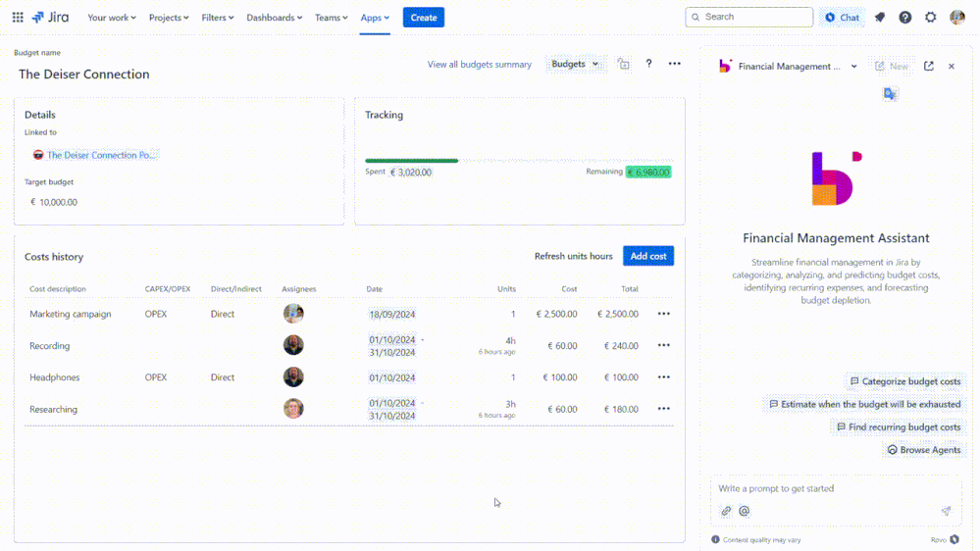Open budget more options ellipsis
The height and width of the screenshot is (551, 980).
[x=674, y=64]
